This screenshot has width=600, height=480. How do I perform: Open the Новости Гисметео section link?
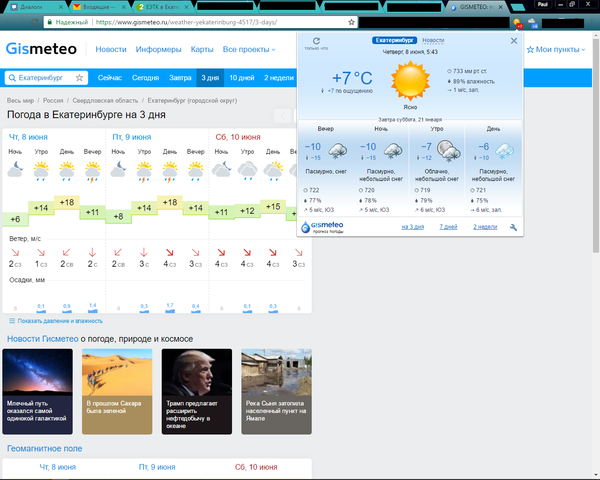click(x=42, y=339)
